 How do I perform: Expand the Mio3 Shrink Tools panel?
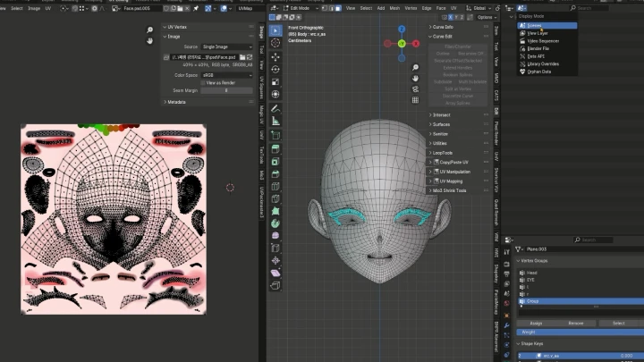[x=449, y=190]
